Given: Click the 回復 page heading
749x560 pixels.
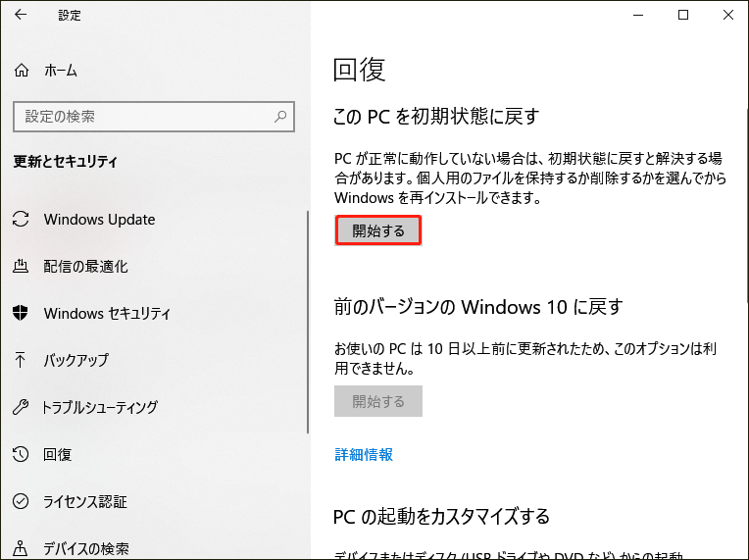Looking at the screenshot, I should [359, 70].
